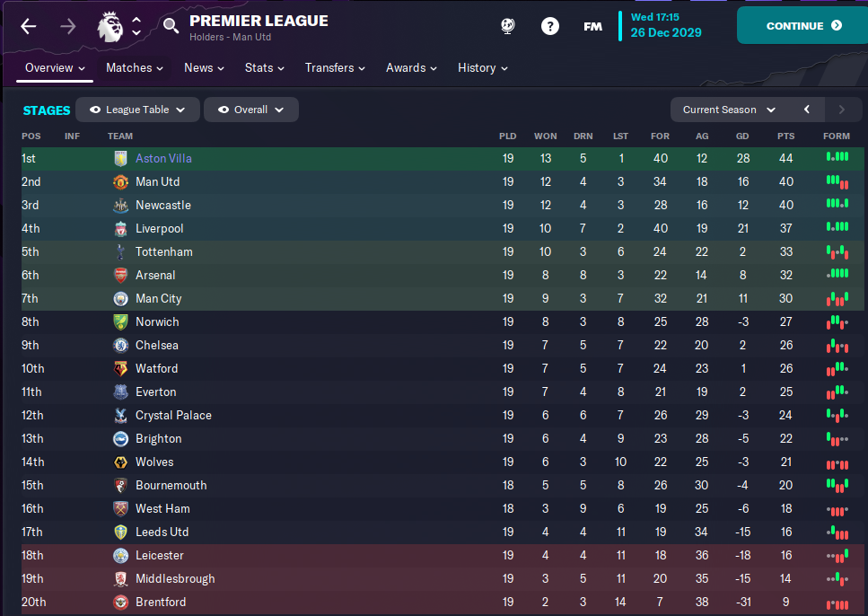This screenshot has height=616, width=868.
Task: Open the world globe icon
Action: (508, 26)
